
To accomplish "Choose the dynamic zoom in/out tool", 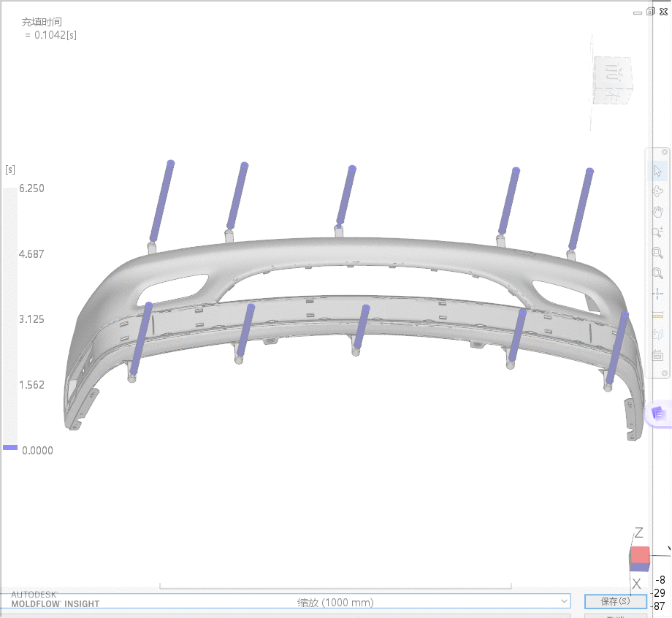I will click(657, 232).
